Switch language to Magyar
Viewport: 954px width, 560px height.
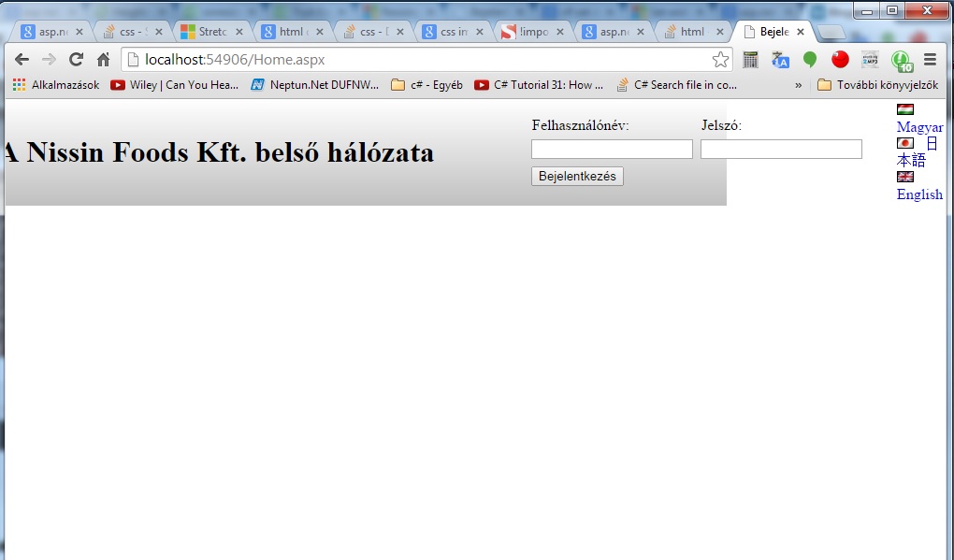[920, 127]
